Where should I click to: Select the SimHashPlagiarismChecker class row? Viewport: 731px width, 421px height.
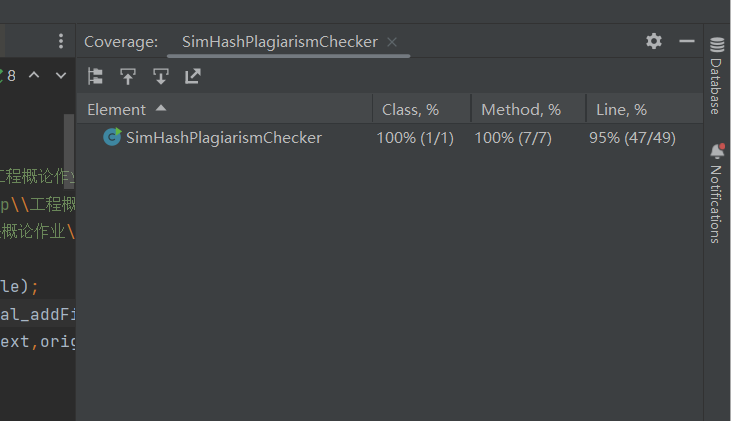(223, 138)
